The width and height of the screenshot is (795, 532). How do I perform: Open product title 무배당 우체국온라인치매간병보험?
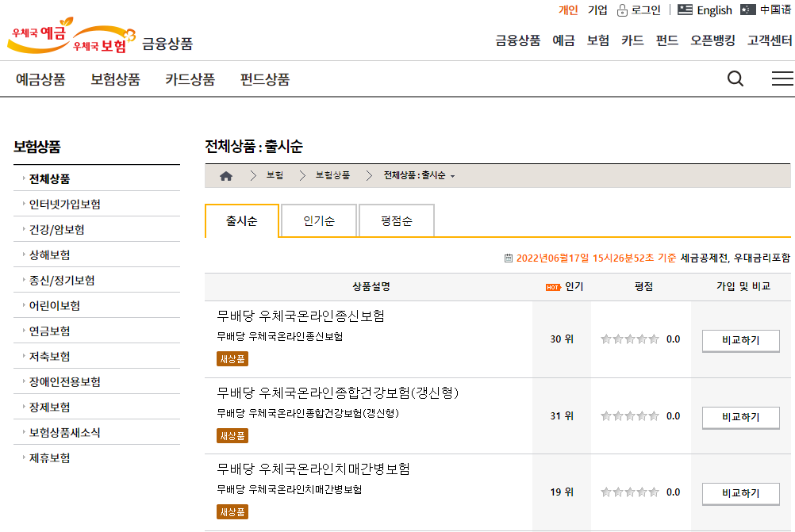pos(313,469)
